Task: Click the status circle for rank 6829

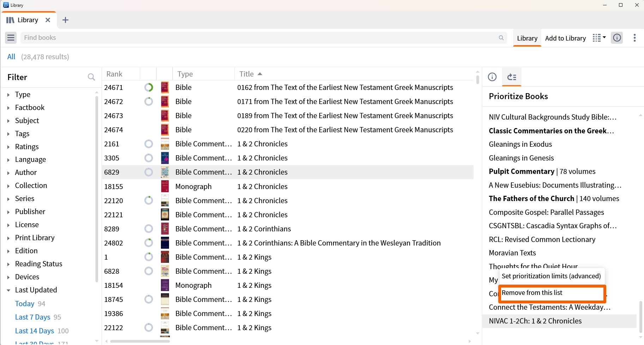Action: tap(149, 172)
